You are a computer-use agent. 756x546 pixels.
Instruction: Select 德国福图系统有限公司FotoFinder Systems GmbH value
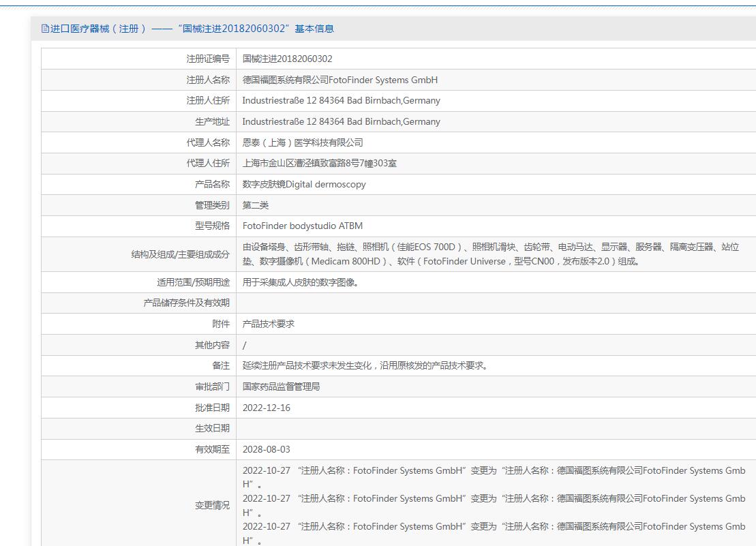tap(340, 80)
